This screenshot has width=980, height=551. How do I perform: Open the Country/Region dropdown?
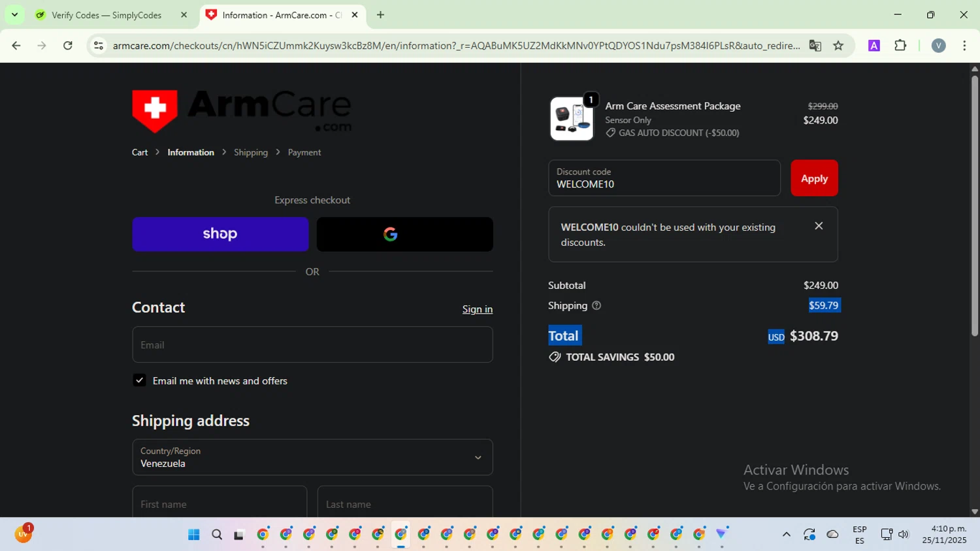click(312, 458)
